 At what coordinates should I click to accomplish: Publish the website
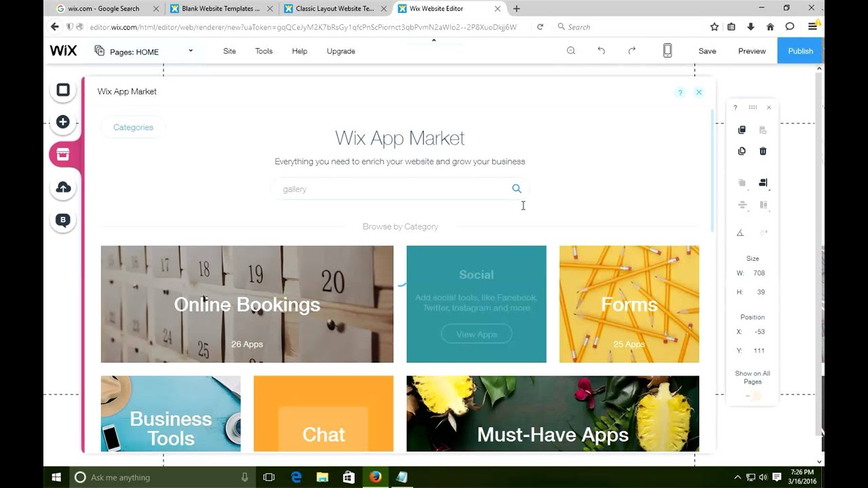800,52
